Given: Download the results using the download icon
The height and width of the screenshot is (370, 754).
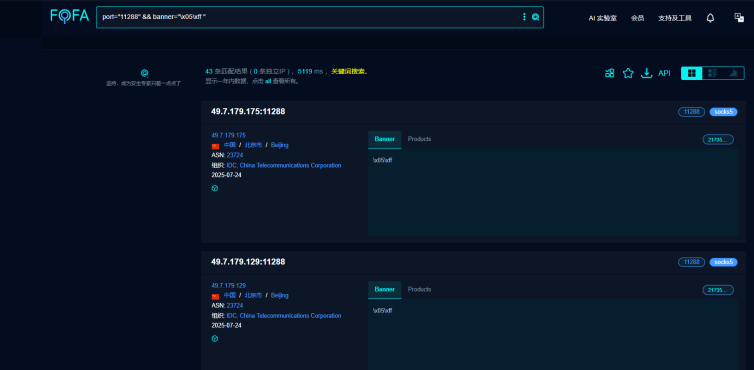Looking at the screenshot, I should pos(647,73).
